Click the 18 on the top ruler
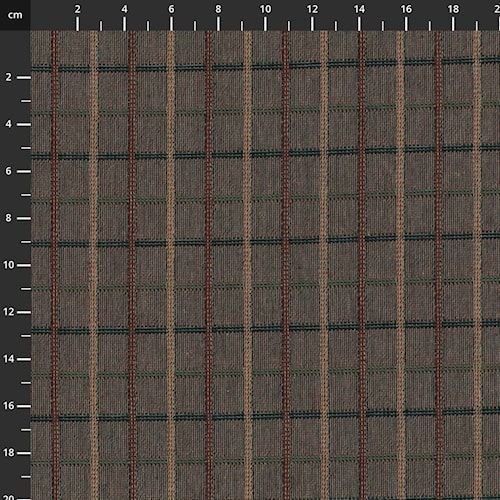This screenshot has width=500, height=500. pos(453,9)
